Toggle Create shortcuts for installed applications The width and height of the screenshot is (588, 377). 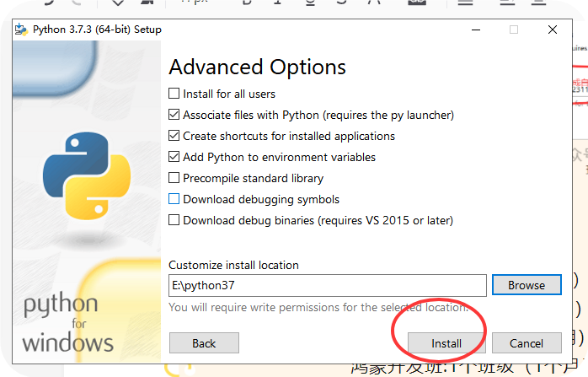click(x=174, y=136)
